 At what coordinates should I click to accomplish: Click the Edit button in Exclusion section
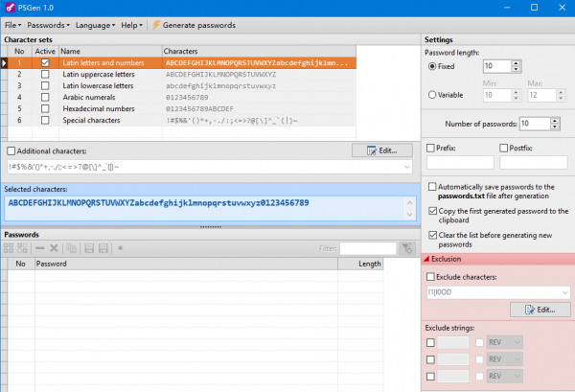(x=540, y=311)
